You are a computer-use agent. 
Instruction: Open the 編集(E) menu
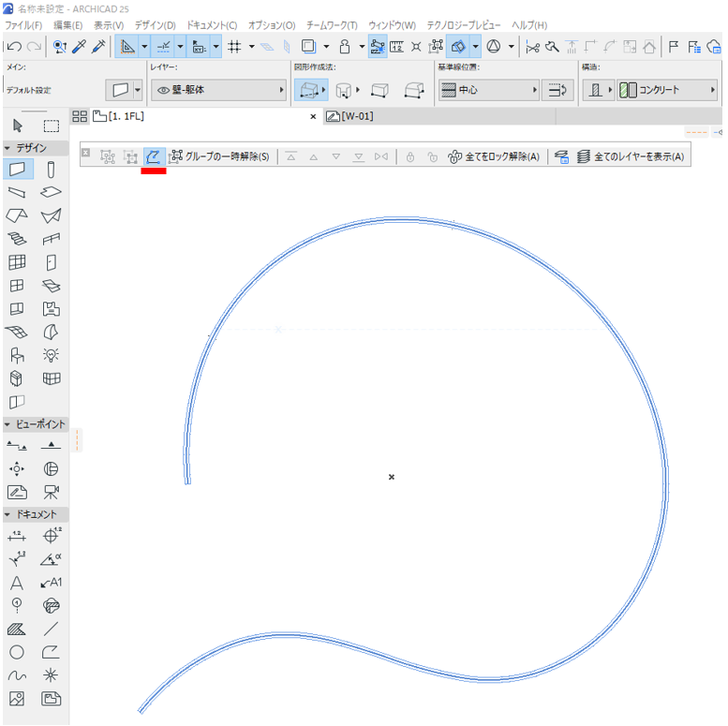[x=67, y=25]
